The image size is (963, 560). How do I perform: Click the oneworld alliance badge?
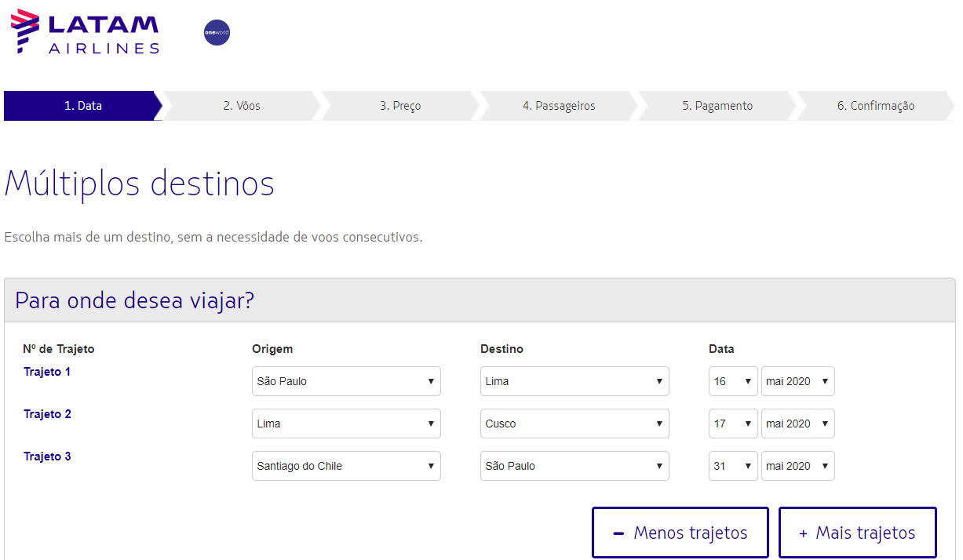(x=217, y=33)
